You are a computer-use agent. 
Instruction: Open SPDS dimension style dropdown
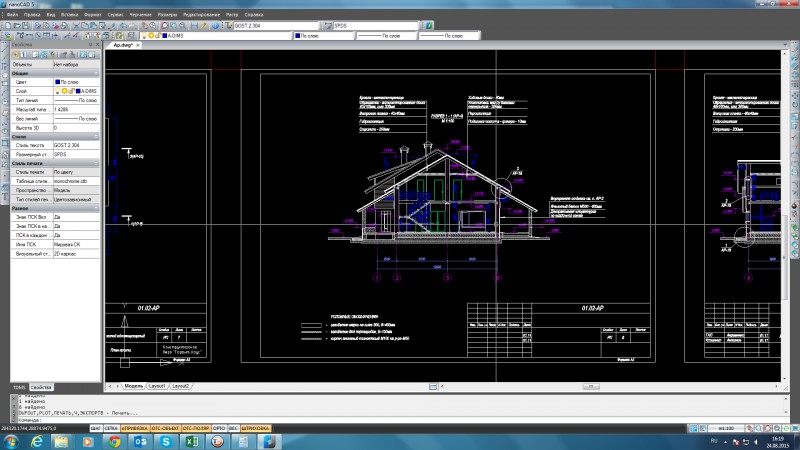(376, 26)
